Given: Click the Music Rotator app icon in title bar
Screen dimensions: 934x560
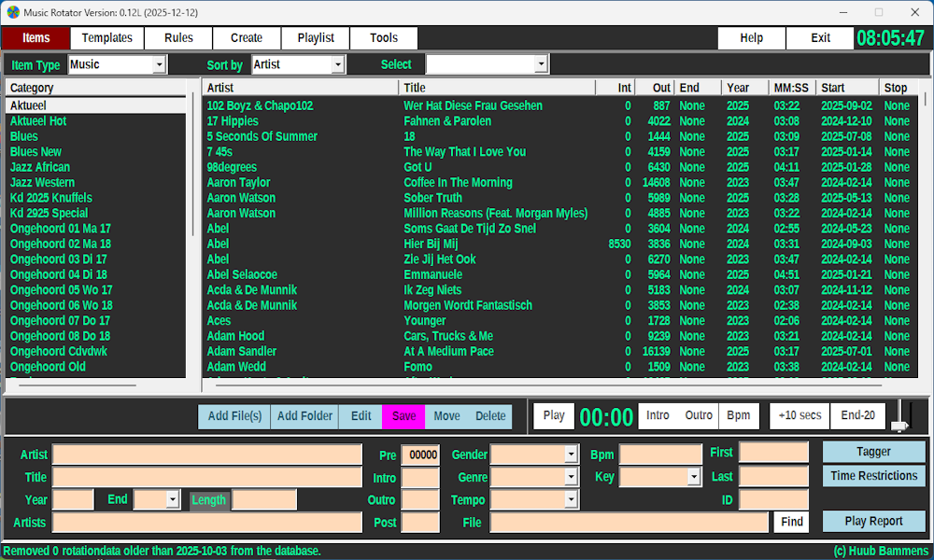Looking at the screenshot, I should tap(12, 12).
